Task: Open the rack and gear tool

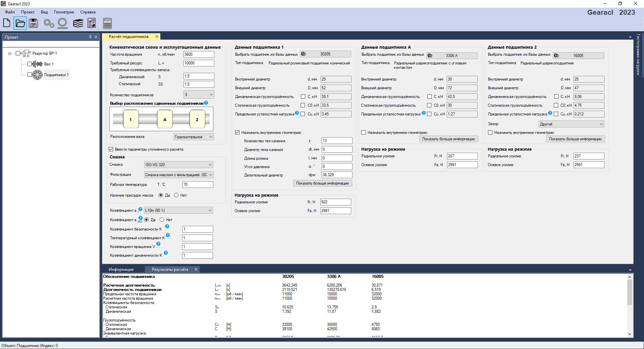Action: pyautogui.click(x=62, y=23)
